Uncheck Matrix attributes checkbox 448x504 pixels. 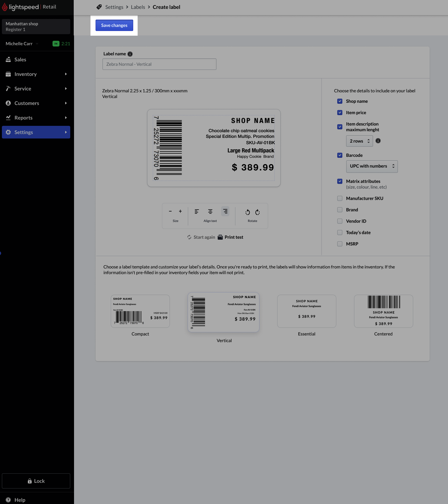click(x=340, y=181)
